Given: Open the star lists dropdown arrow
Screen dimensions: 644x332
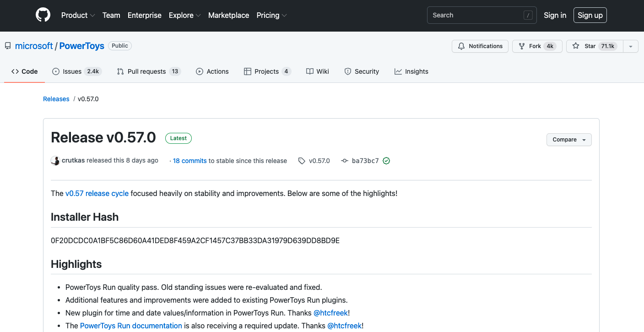Looking at the screenshot, I should tap(631, 46).
